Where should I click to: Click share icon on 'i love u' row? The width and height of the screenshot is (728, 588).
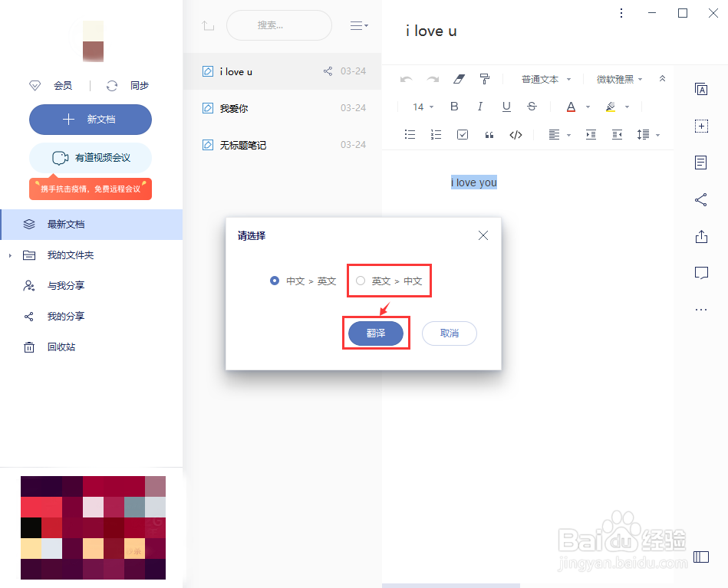328,71
